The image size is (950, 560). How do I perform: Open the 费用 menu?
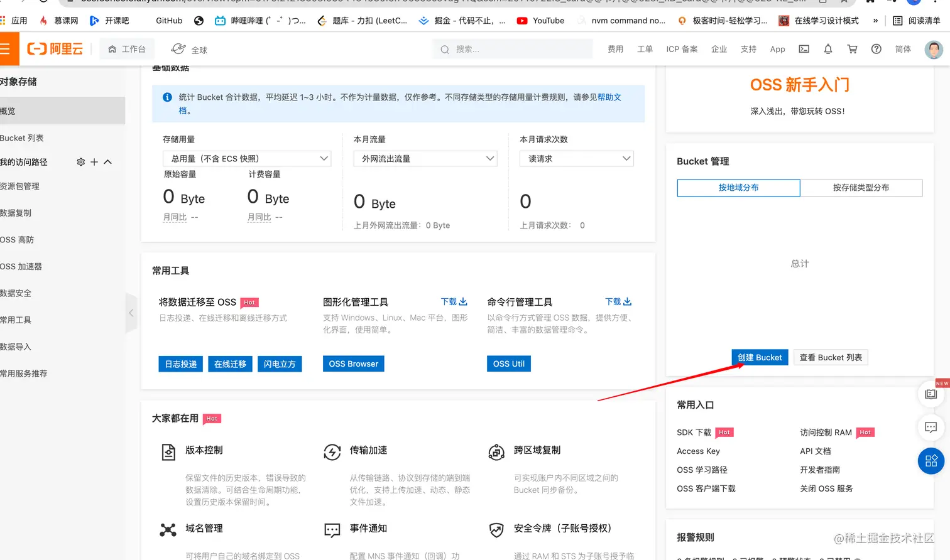(615, 49)
